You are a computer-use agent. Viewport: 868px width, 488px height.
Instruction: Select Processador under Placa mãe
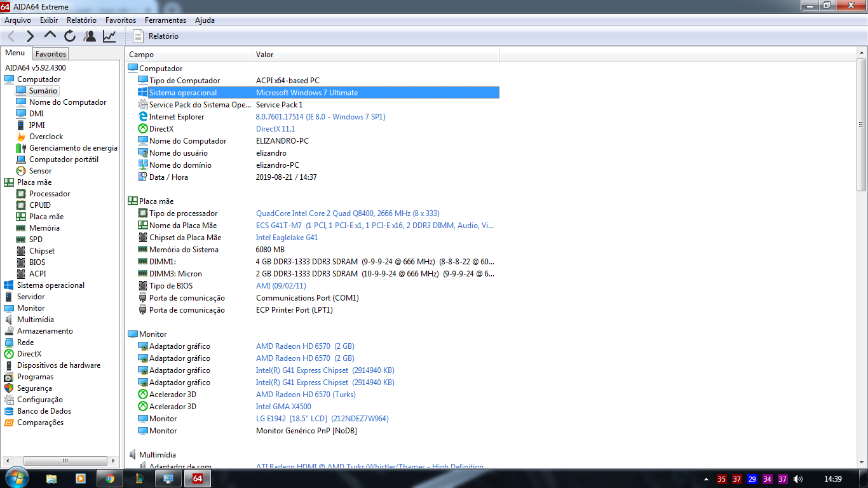click(x=50, y=194)
